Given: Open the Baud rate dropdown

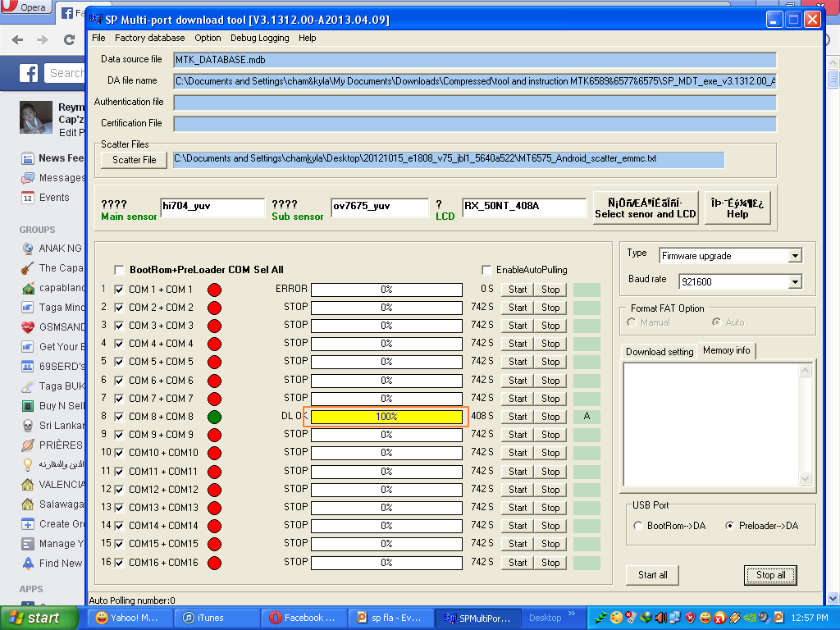Looking at the screenshot, I should pyautogui.click(x=794, y=281).
